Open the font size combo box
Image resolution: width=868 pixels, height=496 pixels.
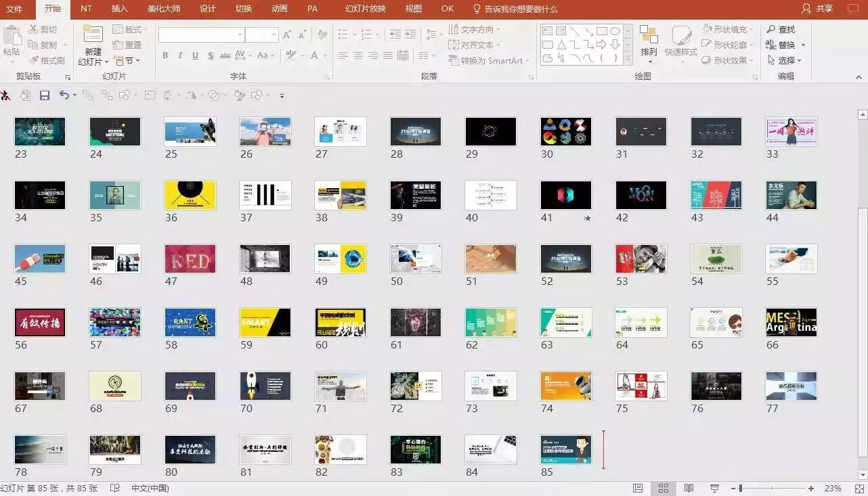point(261,35)
